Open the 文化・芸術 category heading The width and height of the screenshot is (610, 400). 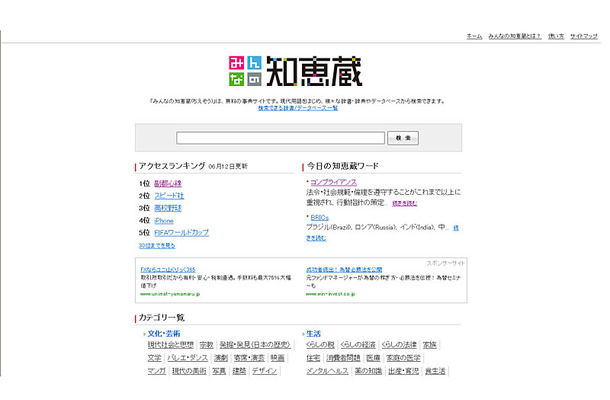164,333
